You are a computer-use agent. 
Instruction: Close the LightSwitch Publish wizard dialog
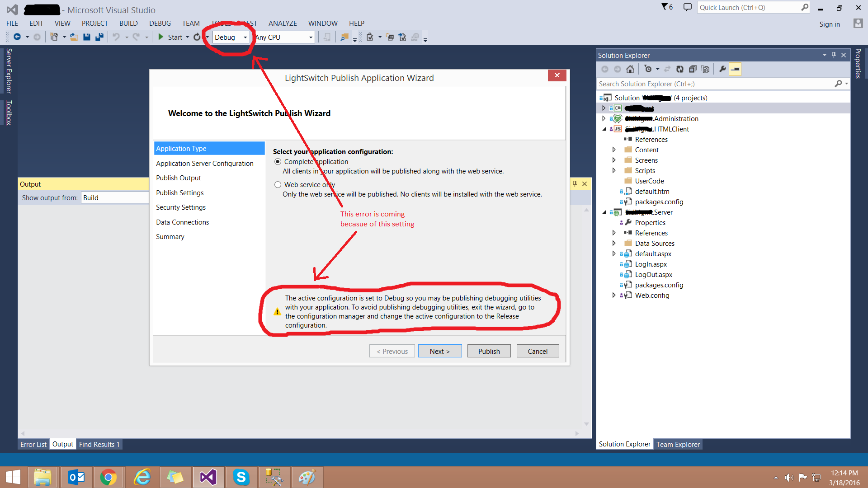click(x=557, y=75)
